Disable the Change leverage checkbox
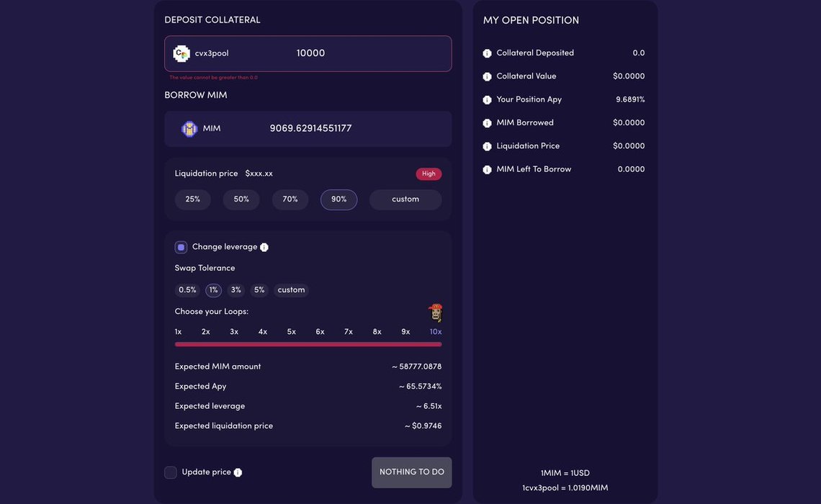 [181, 247]
